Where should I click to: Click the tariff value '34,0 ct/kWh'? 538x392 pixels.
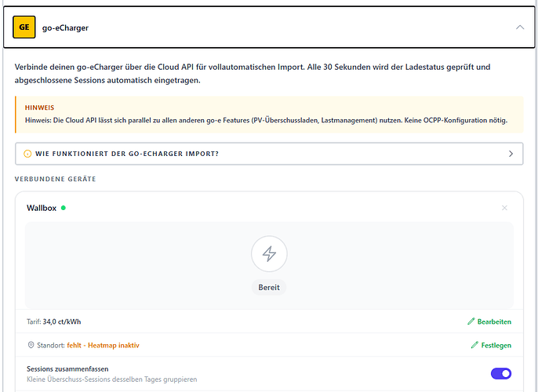(x=62, y=321)
